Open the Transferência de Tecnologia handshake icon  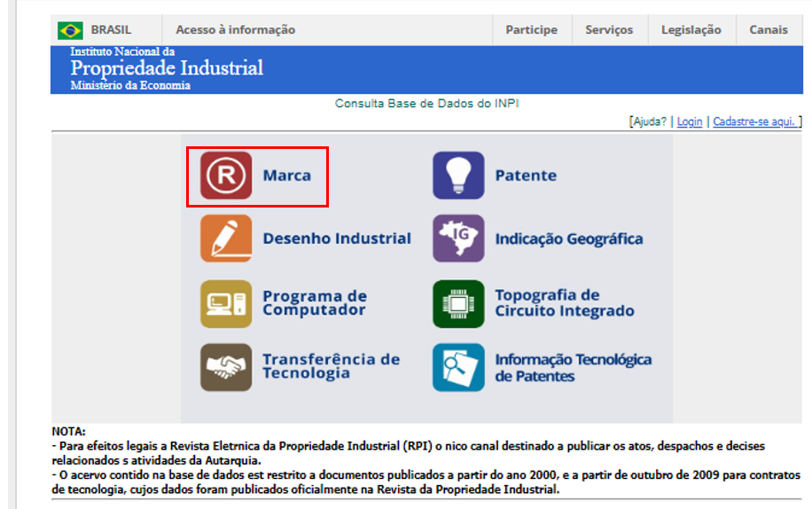click(226, 367)
